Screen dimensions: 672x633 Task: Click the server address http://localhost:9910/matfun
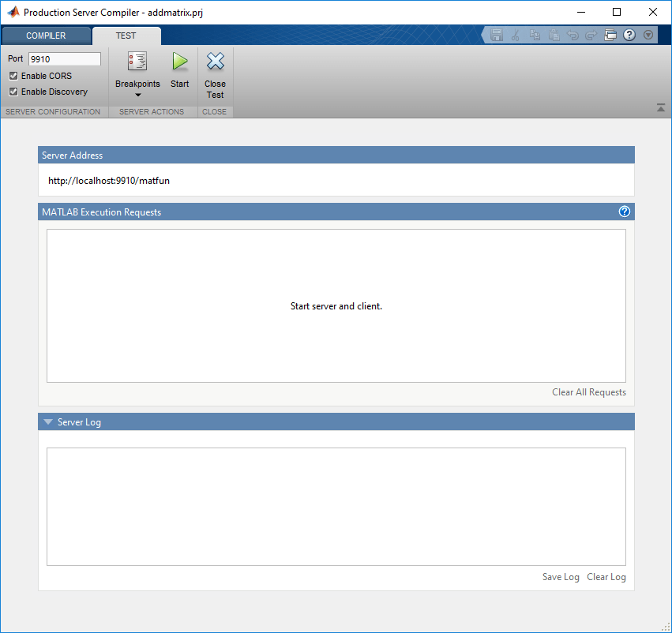point(109,181)
